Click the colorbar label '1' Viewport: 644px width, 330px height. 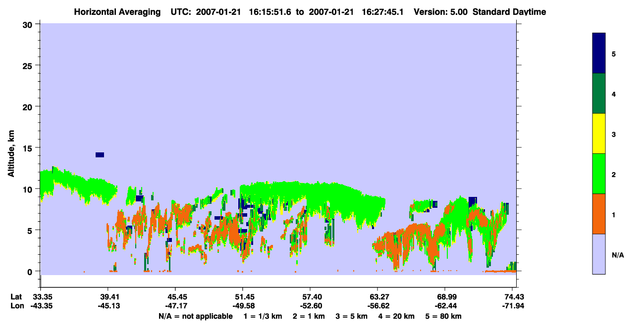tap(614, 214)
